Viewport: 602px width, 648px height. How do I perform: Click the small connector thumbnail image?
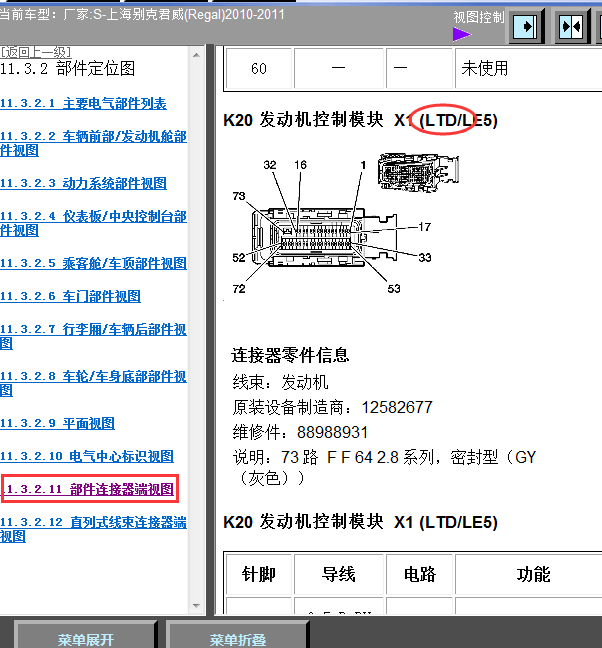[x=418, y=172]
